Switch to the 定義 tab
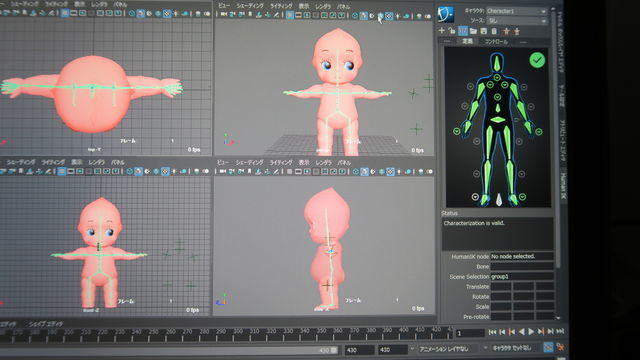Screen dimensions: 640x360 tap(467, 42)
